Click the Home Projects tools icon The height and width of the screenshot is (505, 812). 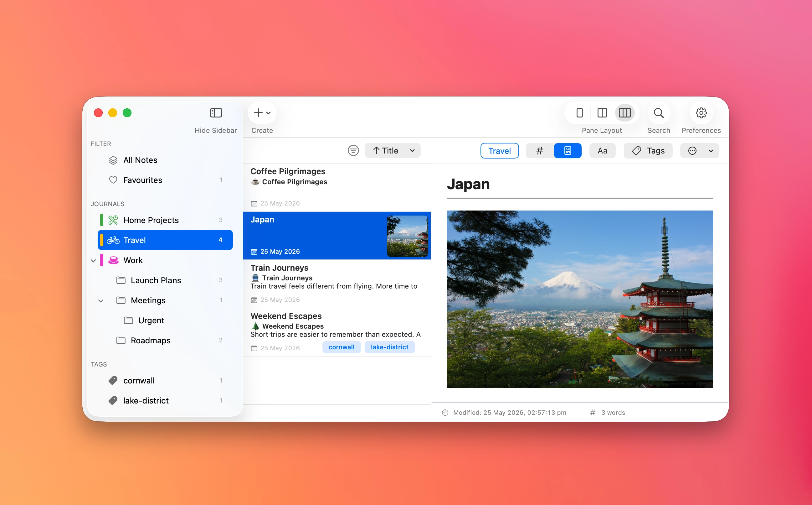tap(113, 220)
